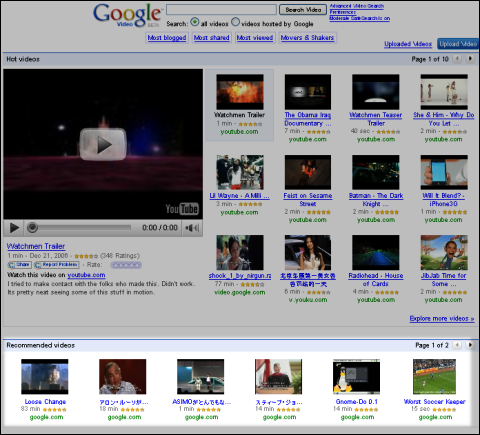Screen dimensions: 480x435
Task: Open Advanced Video Search link
Action: click(x=357, y=6)
